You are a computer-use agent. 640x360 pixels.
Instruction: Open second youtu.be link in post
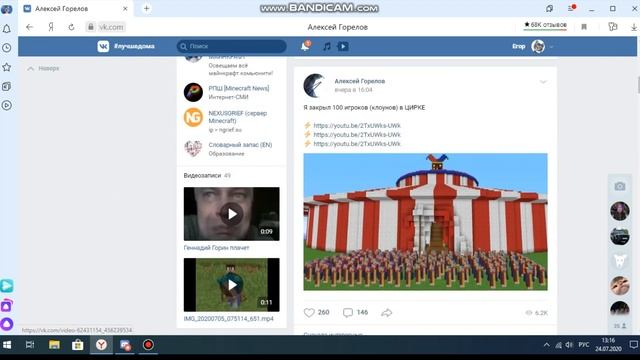point(357,135)
